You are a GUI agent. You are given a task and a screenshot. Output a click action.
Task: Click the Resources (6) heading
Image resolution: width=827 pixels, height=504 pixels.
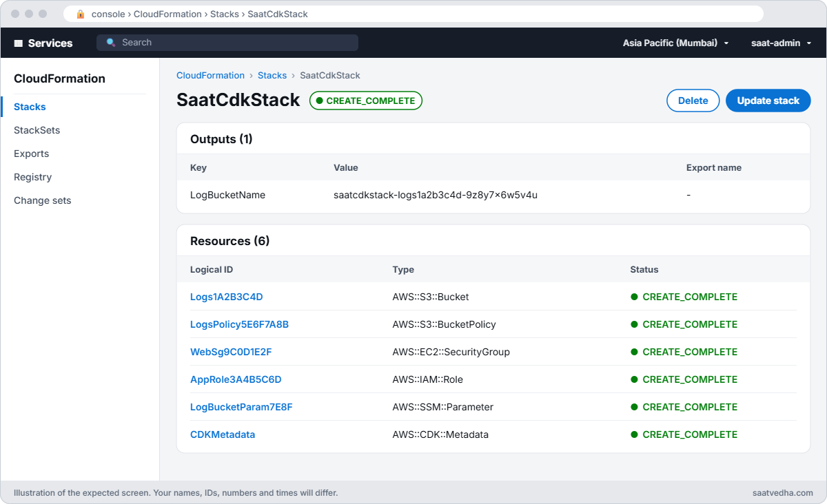(229, 241)
